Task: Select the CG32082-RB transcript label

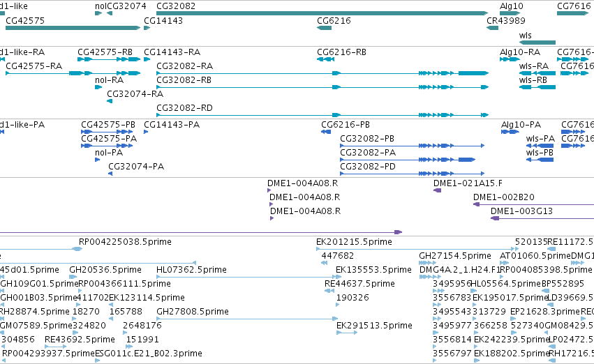Action: [x=184, y=80]
